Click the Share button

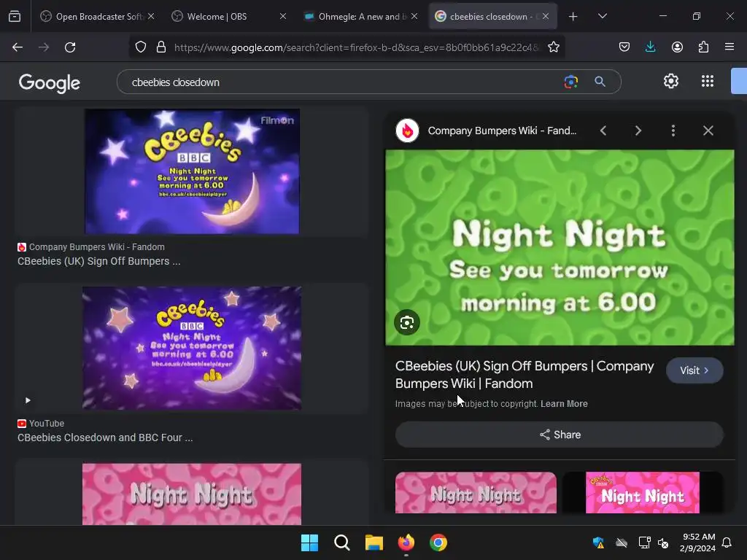pyautogui.click(x=560, y=435)
